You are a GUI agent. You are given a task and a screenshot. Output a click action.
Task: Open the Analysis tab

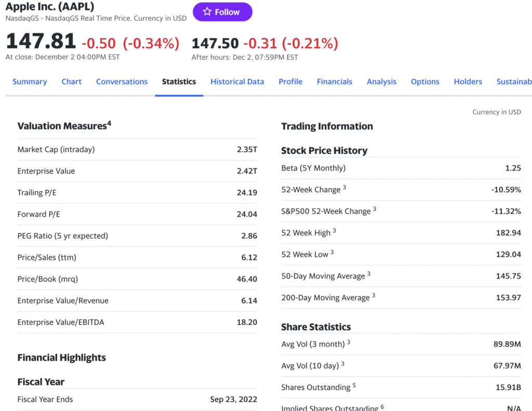pyautogui.click(x=381, y=82)
